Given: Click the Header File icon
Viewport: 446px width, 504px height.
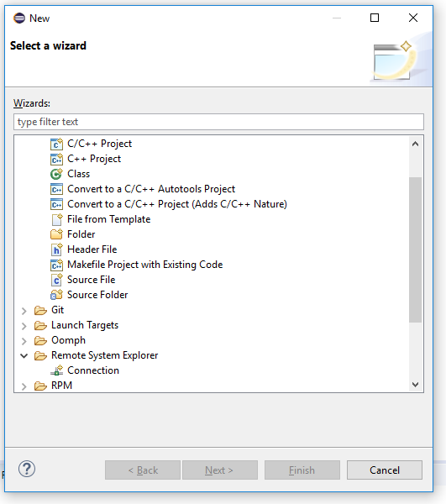Looking at the screenshot, I should point(56,249).
